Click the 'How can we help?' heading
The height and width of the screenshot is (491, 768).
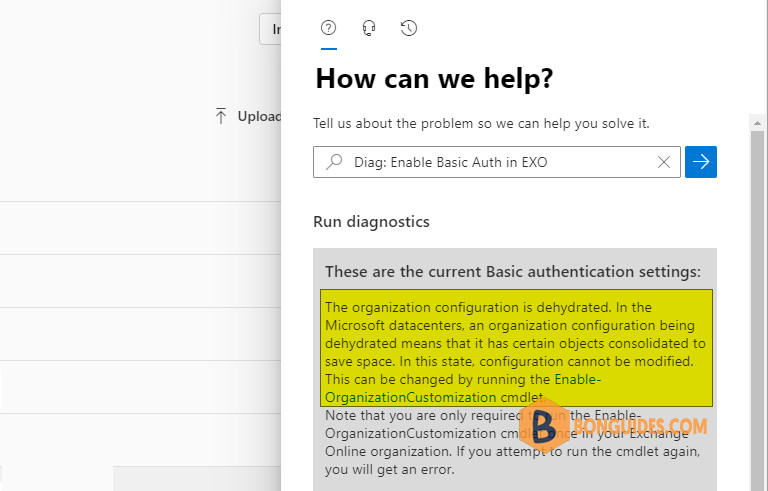434,78
